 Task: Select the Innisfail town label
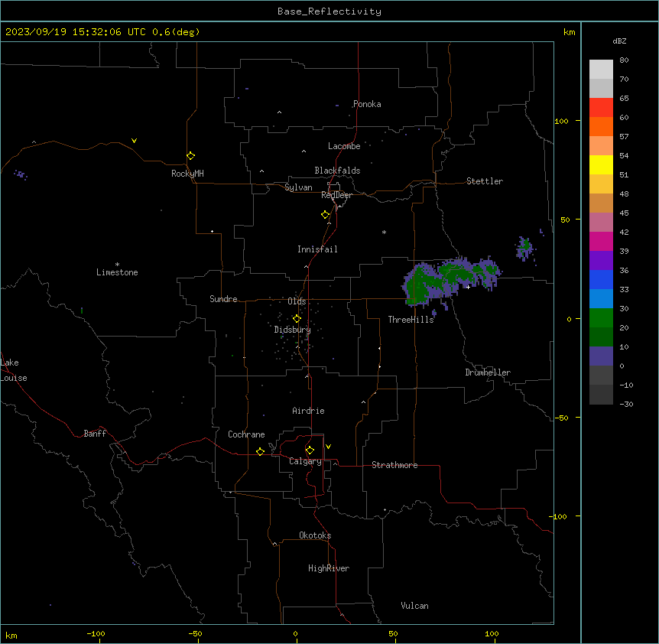317,249
